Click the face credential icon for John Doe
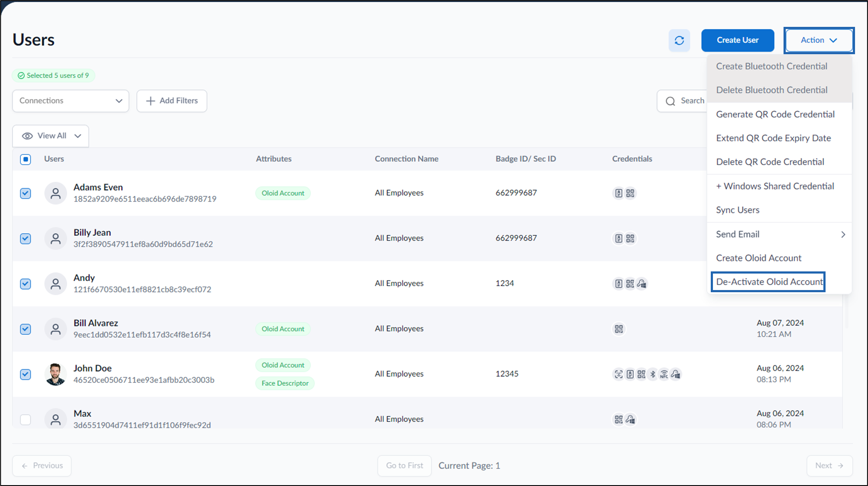 pyautogui.click(x=619, y=374)
